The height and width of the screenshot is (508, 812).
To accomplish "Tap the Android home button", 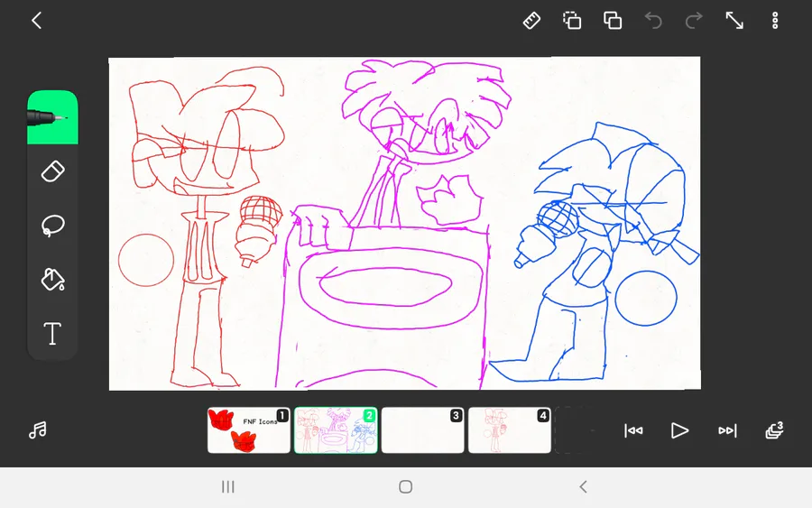I will 405,486.
